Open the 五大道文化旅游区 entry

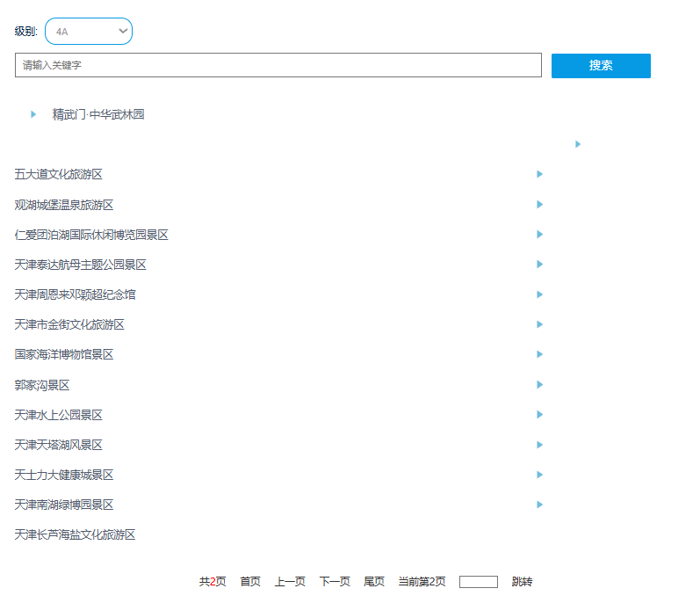[59, 174]
